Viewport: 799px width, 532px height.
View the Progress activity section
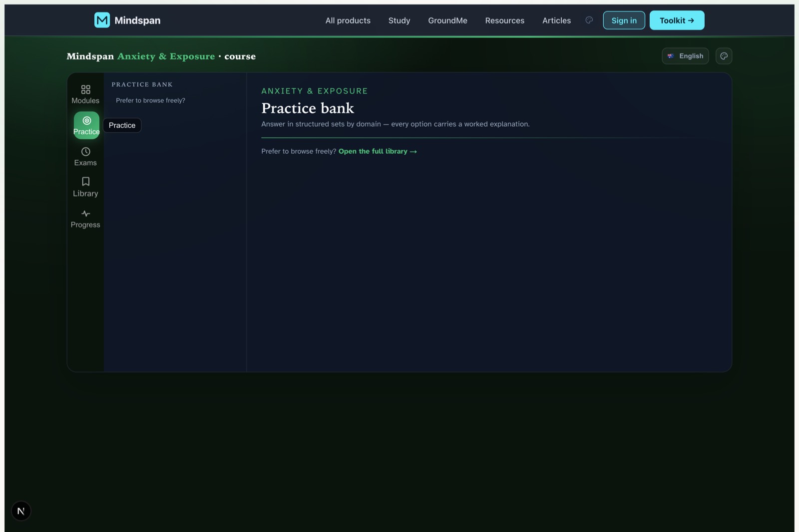click(85, 219)
